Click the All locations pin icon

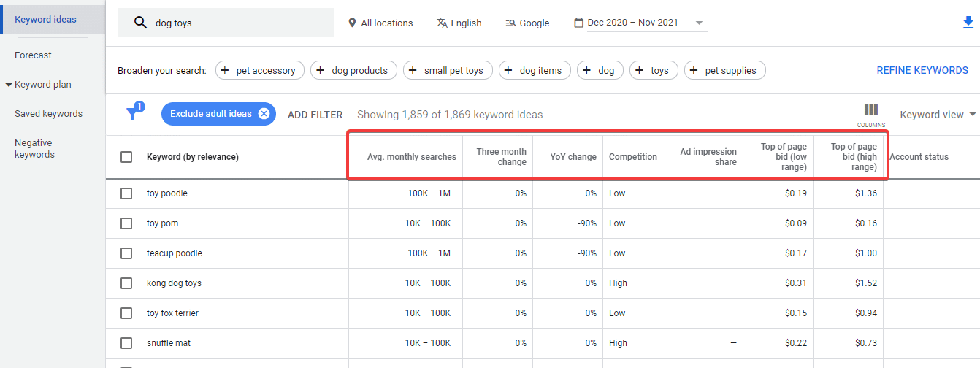pyautogui.click(x=353, y=23)
